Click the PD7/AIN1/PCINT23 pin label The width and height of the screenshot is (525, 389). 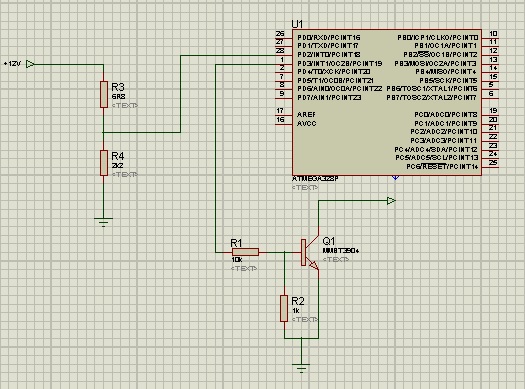329,98
